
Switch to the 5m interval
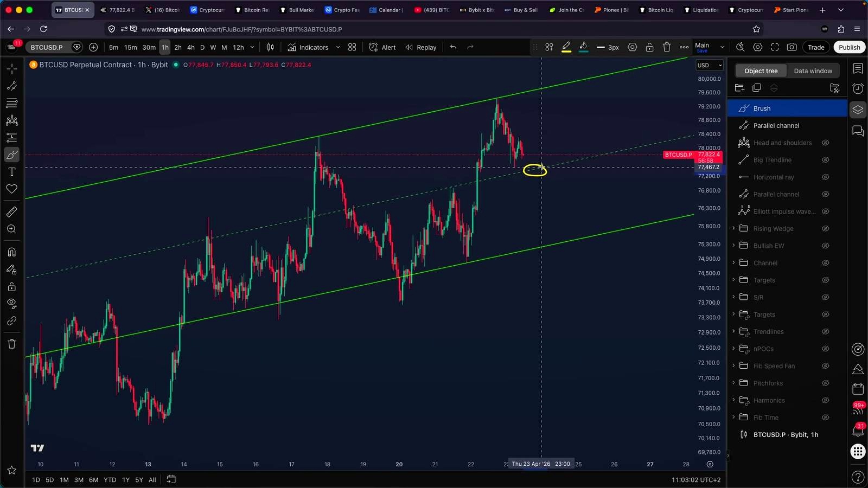click(113, 47)
